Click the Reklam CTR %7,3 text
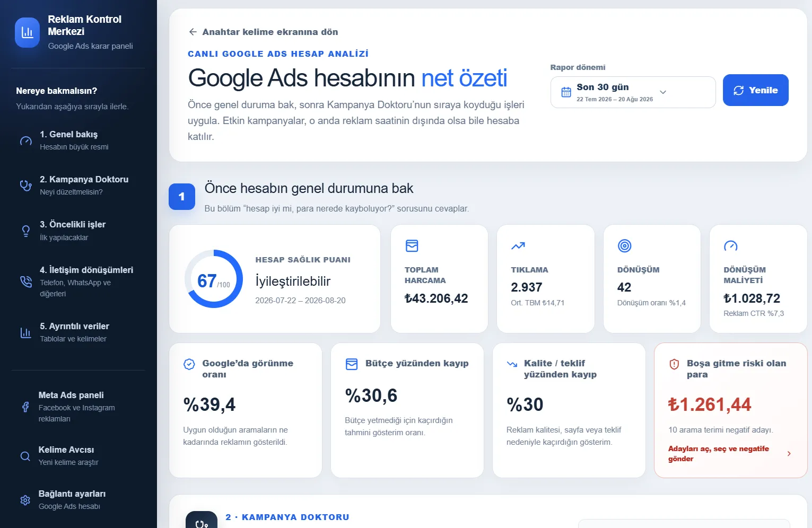This screenshot has height=528, width=812. click(x=754, y=314)
